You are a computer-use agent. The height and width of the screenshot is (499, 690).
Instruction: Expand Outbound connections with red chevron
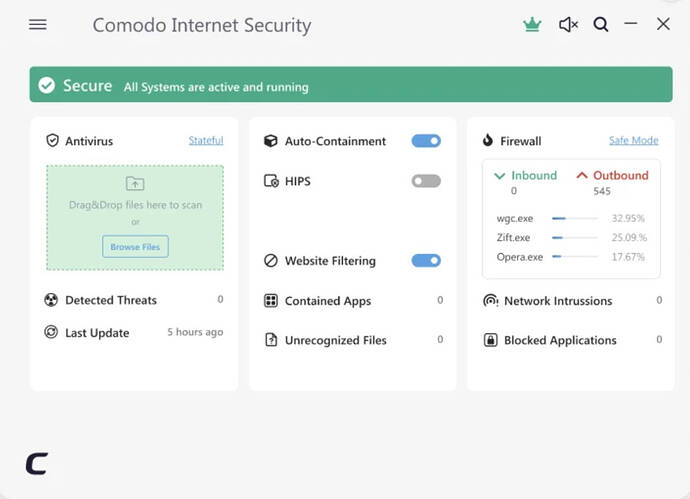point(581,176)
